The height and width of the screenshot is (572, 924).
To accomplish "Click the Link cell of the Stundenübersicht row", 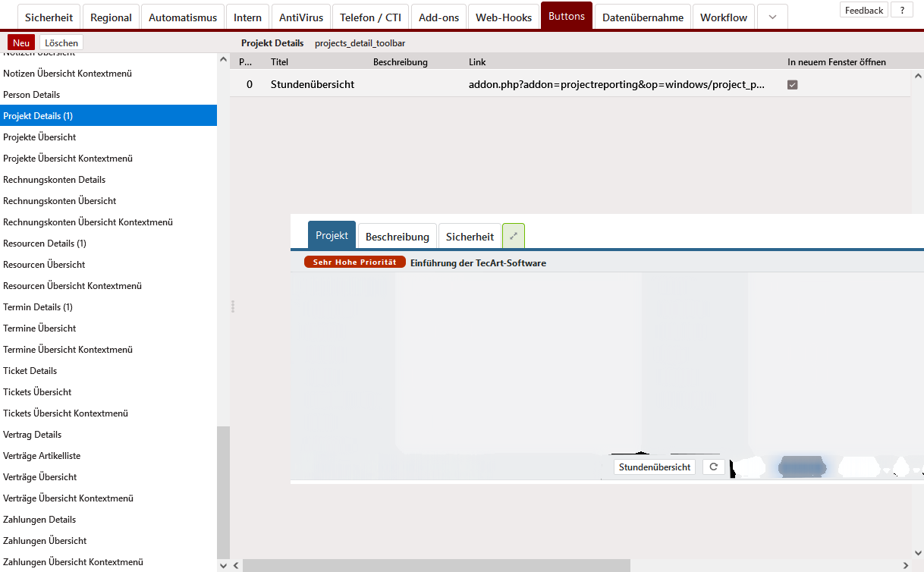I will click(616, 85).
